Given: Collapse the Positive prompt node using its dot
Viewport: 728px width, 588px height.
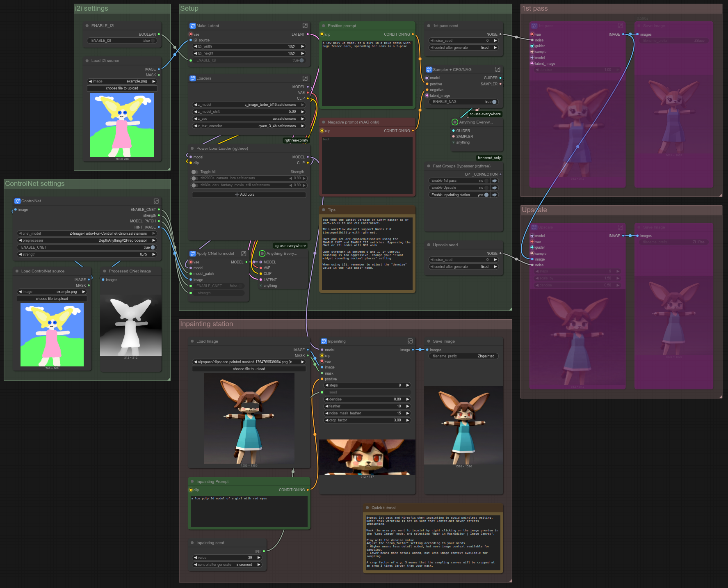Looking at the screenshot, I should point(324,26).
